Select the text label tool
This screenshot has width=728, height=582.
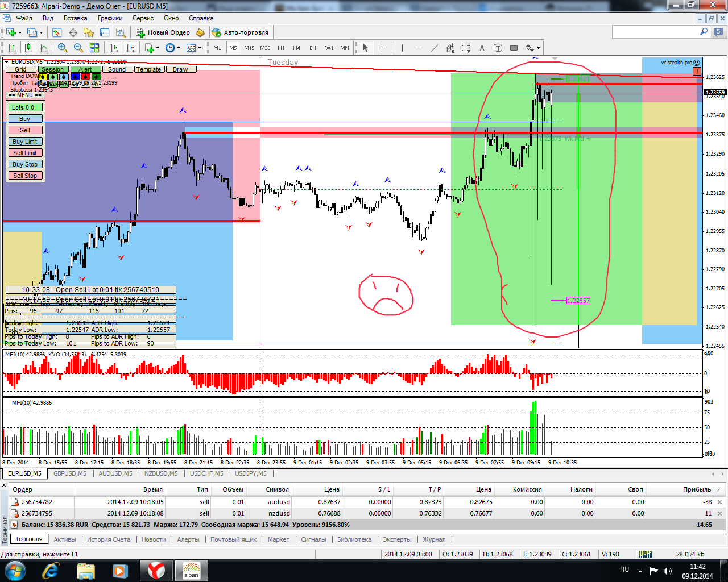[498, 48]
